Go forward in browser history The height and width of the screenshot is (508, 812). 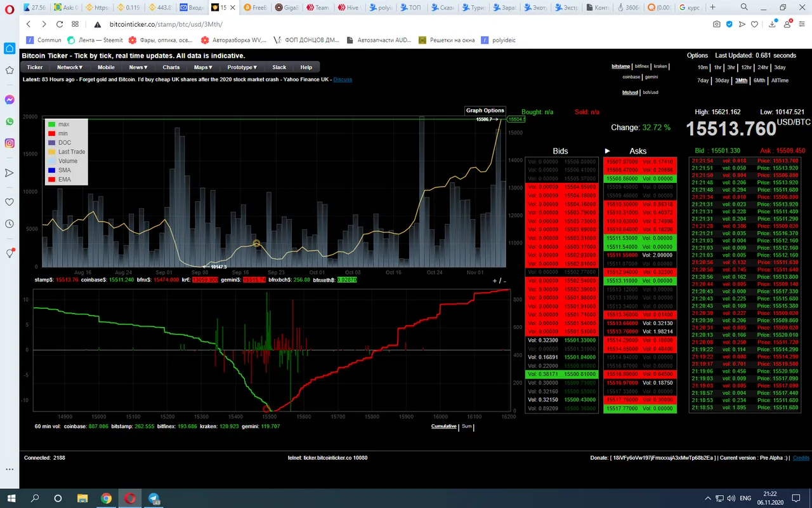[44, 24]
